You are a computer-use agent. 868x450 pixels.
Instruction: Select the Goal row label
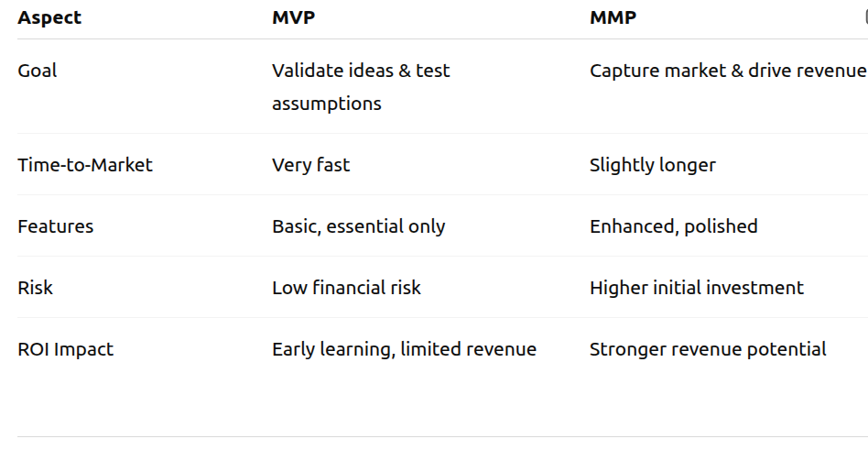pyautogui.click(x=37, y=71)
